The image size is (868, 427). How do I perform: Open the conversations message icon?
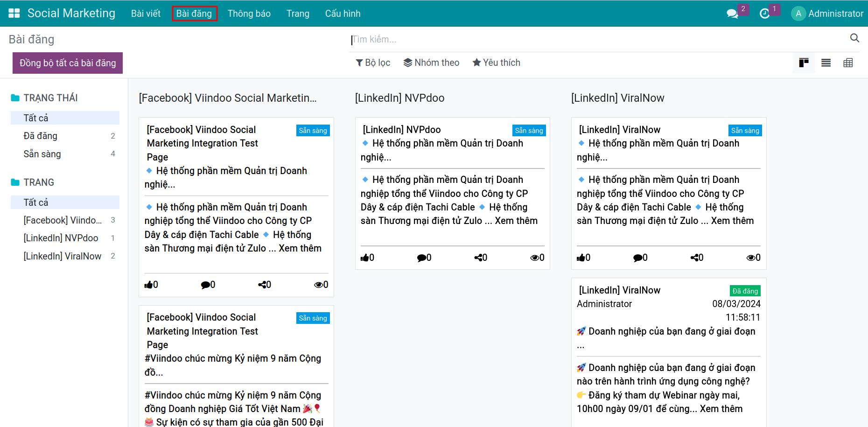tap(732, 14)
